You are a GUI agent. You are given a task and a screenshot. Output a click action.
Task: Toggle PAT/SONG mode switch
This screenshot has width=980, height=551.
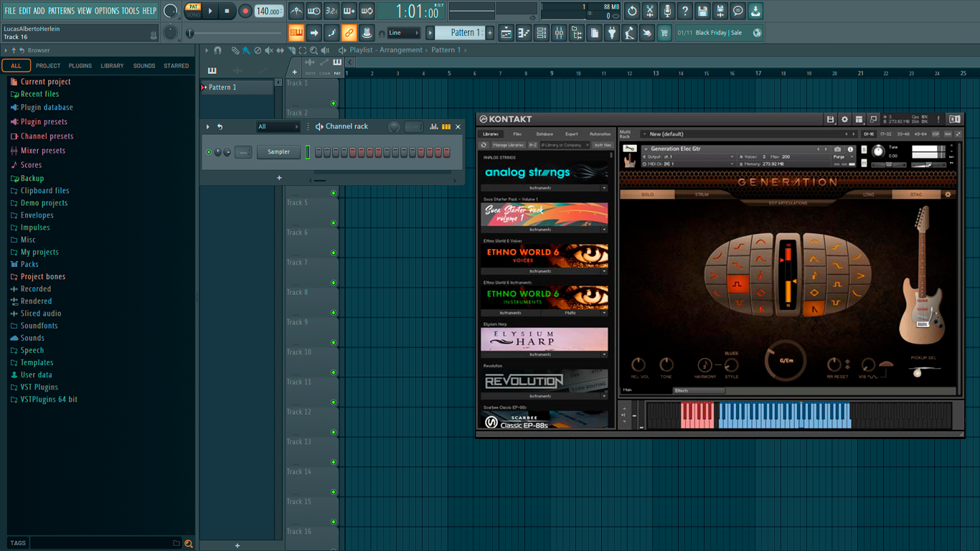(193, 11)
